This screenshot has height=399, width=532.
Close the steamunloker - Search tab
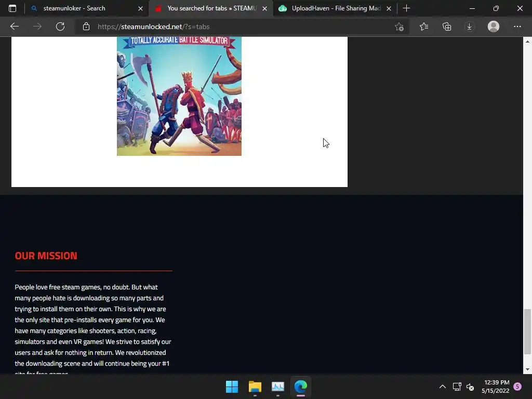tap(140, 8)
